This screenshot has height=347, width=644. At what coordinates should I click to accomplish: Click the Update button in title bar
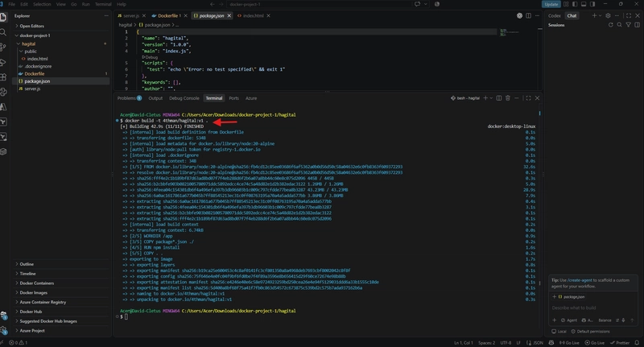(551, 4)
